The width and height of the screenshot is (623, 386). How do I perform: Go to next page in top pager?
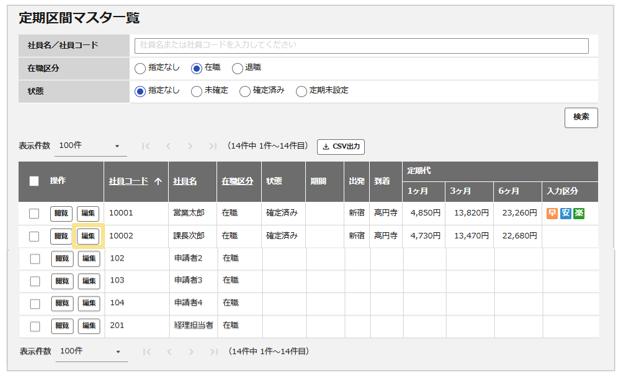tap(190, 146)
